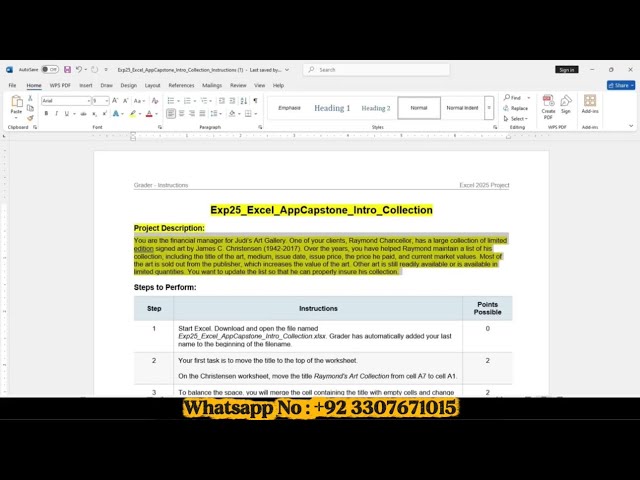Switch to the References tab
The image size is (640, 480).
point(181,85)
